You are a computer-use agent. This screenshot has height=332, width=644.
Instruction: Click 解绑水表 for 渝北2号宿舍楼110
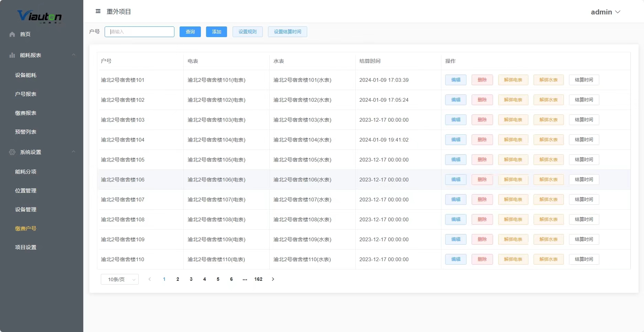(549, 259)
